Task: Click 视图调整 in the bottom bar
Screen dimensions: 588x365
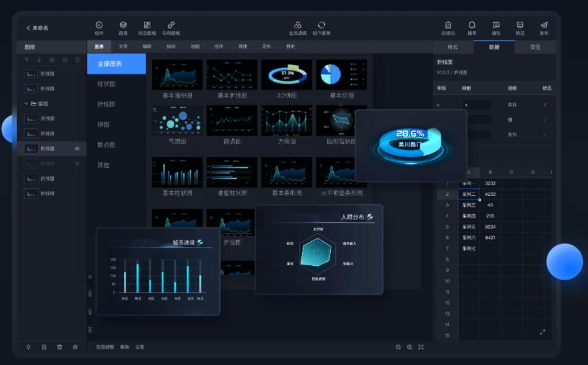Action: 105,347
